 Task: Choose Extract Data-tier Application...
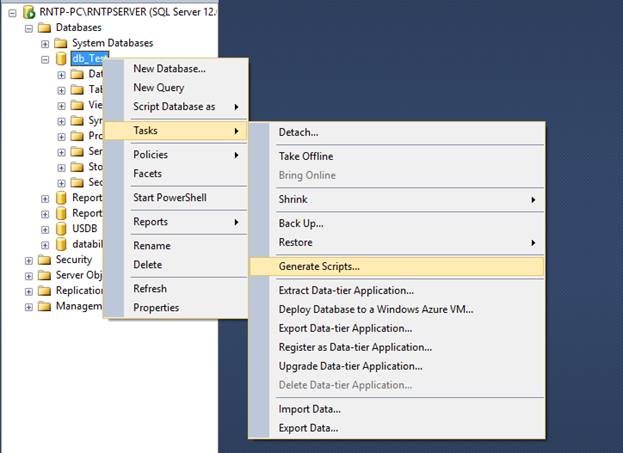pos(397,290)
